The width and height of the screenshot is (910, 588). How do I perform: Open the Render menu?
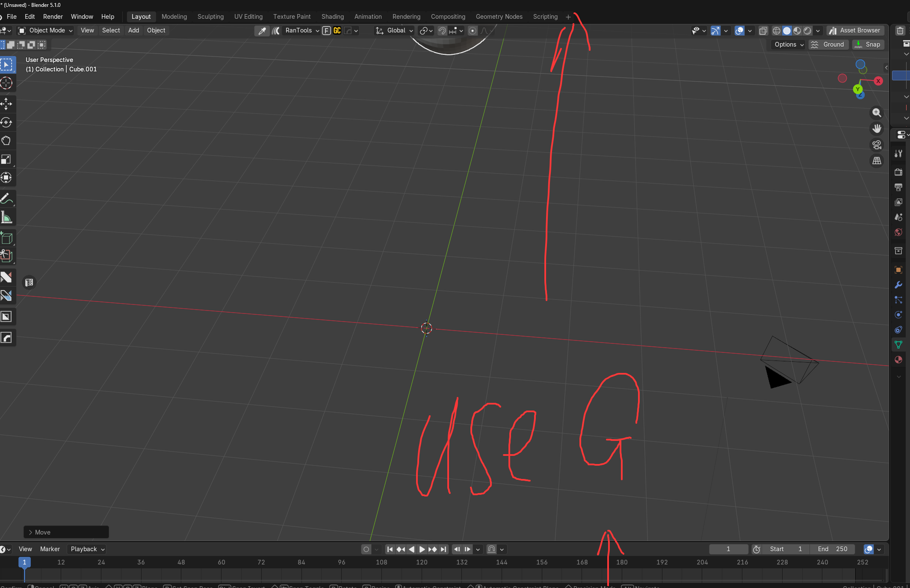click(x=53, y=17)
